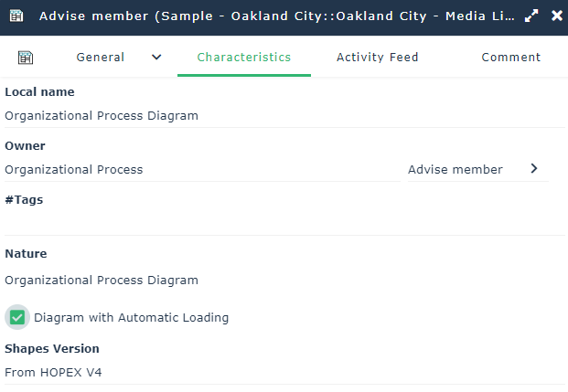Expand the panel with the diagonal arrows icon
568x392 pixels.
(x=531, y=16)
